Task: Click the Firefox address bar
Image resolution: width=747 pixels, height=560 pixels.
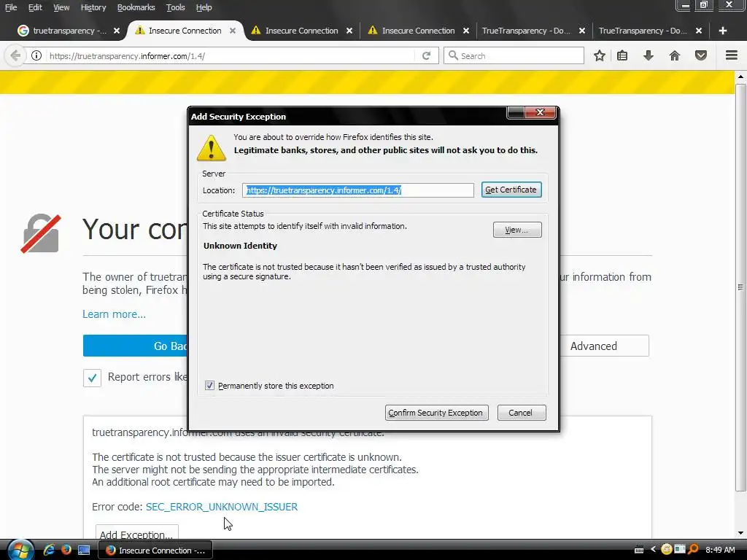Action: (231, 55)
